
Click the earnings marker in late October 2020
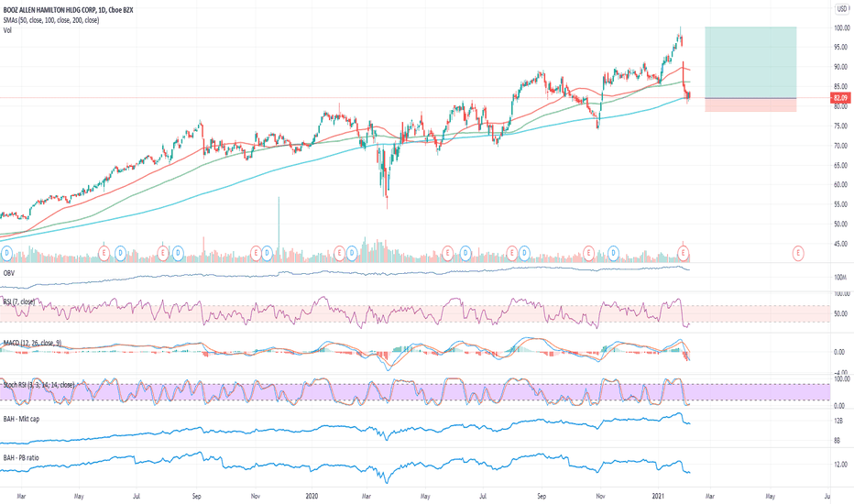tap(588, 253)
